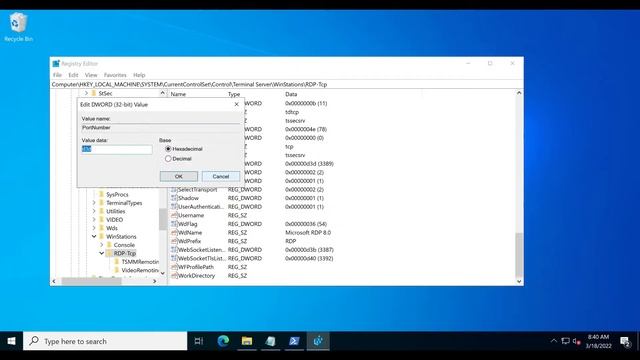Viewport: 640px width, 360px height.
Task: Close the Edit DWORD dialog
Action: [237, 104]
